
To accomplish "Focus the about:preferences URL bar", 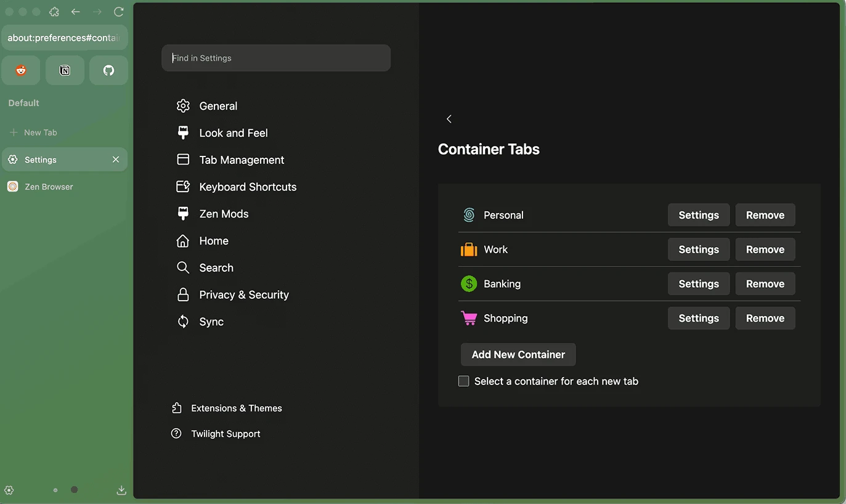I will [x=65, y=38].
